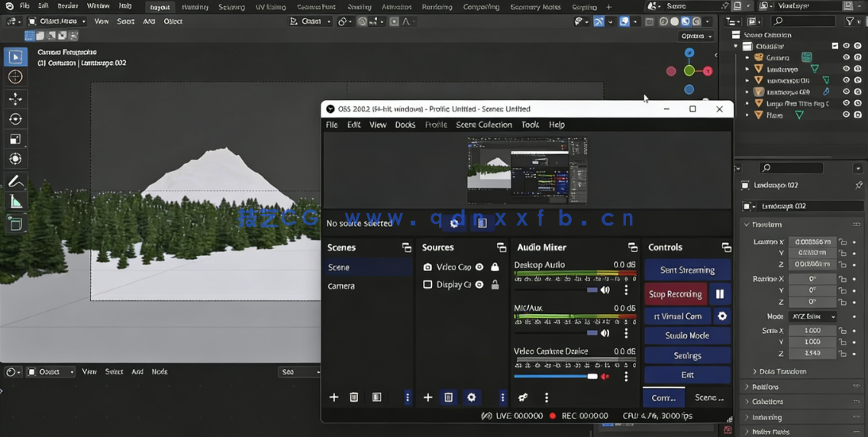Select the Add Cube tool in Blender
This screenshot has height=437, width=868.
[15, 224]
